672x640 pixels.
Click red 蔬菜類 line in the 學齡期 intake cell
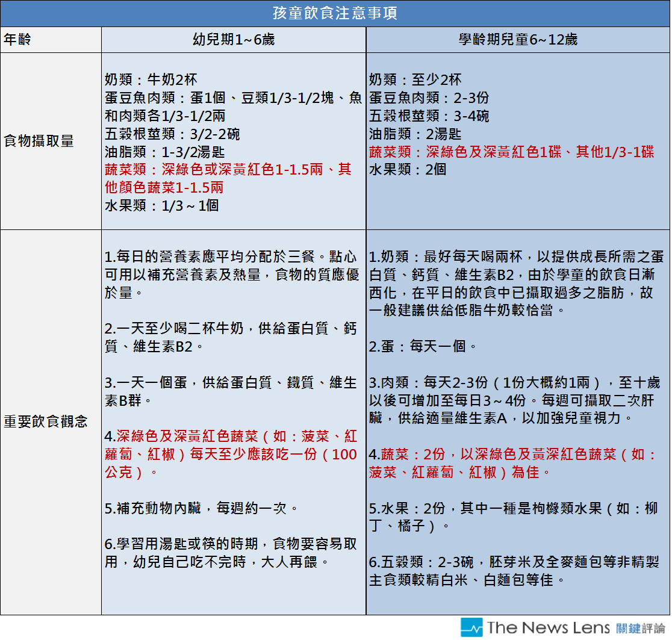pyautogui.click(x=511, y=152)
